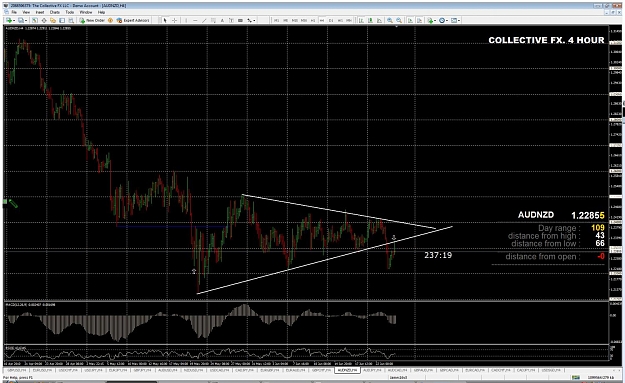Select the cursor arrow tool

point(165,20)
